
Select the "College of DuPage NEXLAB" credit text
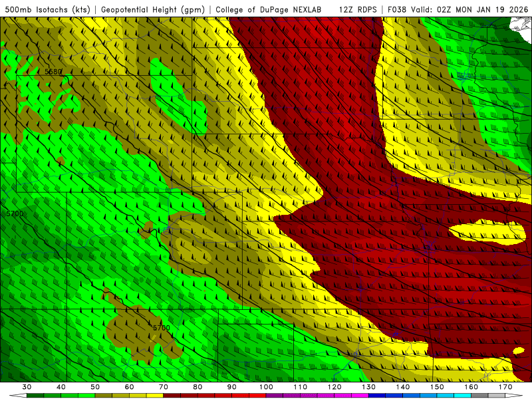coord(269,10)
